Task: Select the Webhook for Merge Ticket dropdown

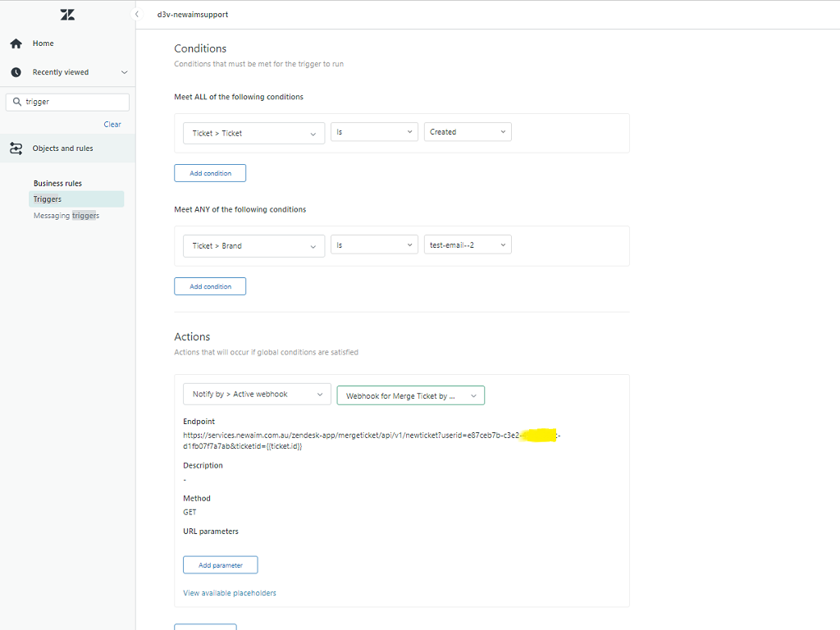Action: tap(410, 395)
